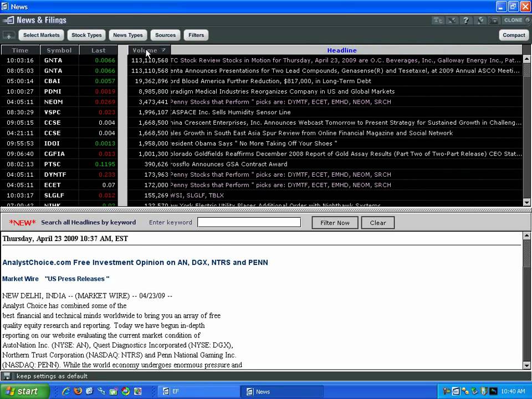Click headline list scroll down arrow
Image resolution: width=532 pixels, height=399 pixels.
pyautogui.click(x=526, y=202)
